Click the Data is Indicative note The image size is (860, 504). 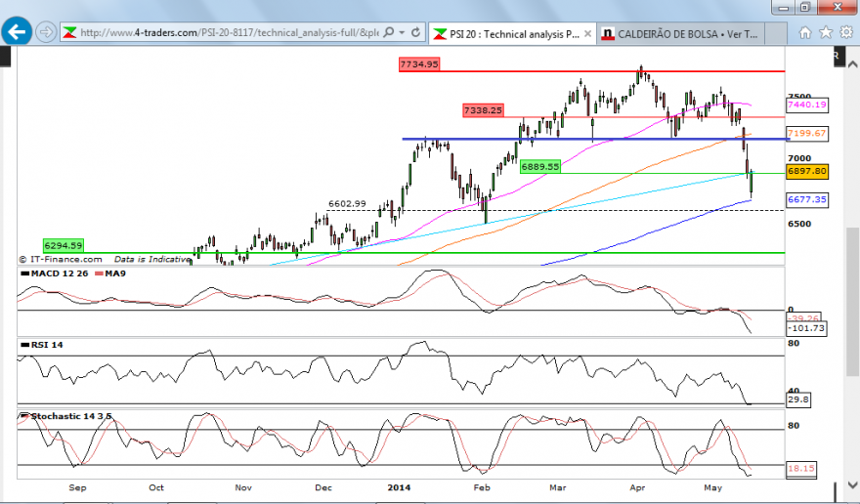click(151, 259)
